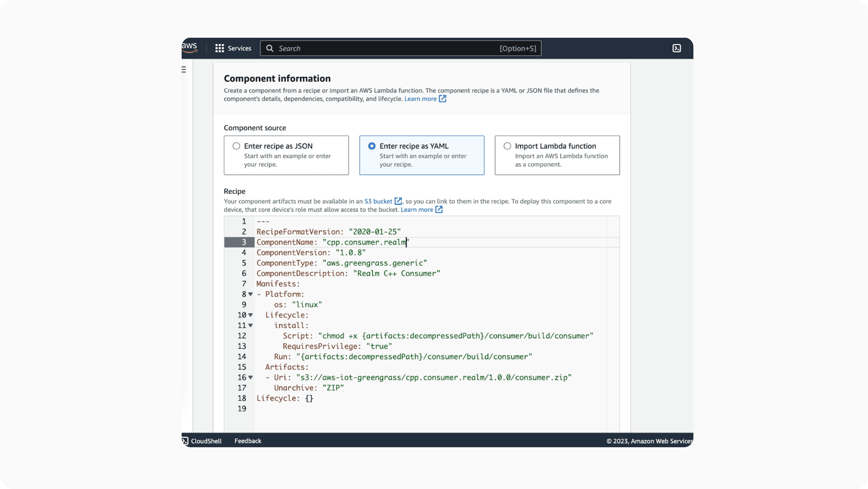The width and height of the screenshot is (868, 489).
Task: Collapse the Platform block at line 8
Action: tap(250, 294)
